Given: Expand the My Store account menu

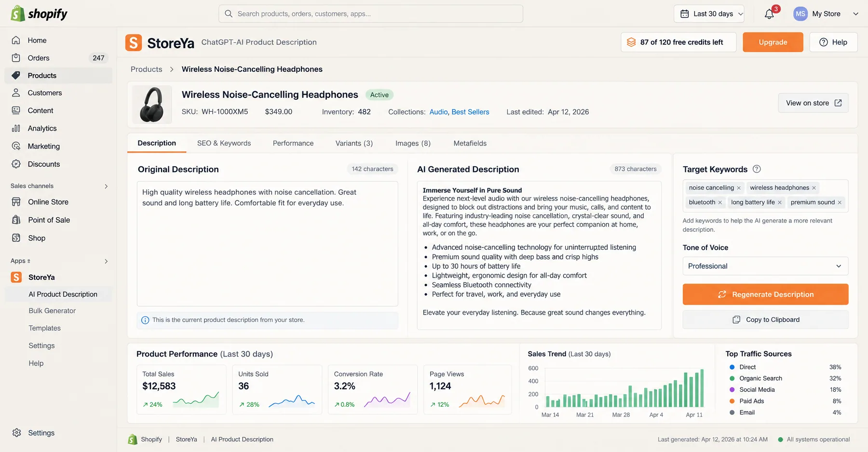Looking at the screenshot, I should coord(855,14).
